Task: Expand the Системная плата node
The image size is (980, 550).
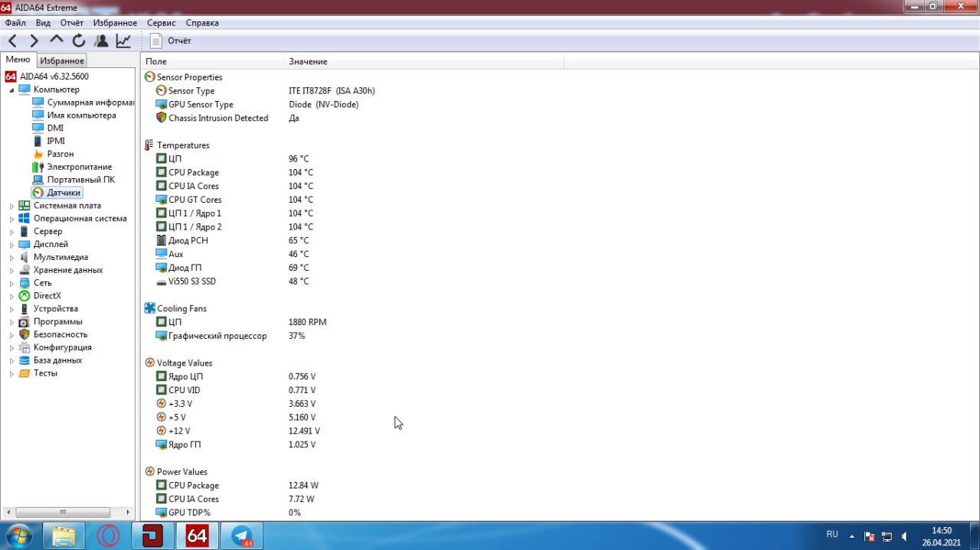Action: point(11,206)
